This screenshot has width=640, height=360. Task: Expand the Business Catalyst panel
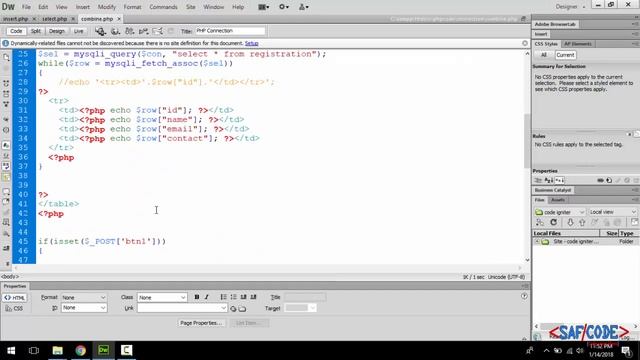pos(553,190)
